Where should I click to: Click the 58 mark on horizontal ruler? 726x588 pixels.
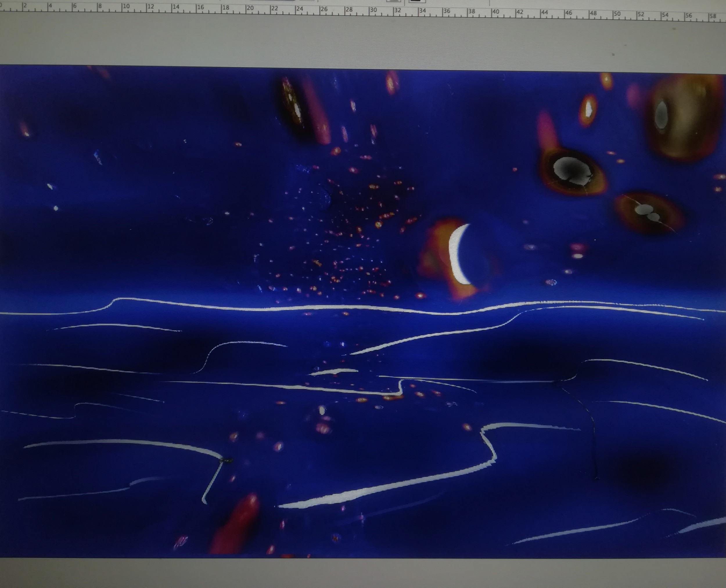713,17
